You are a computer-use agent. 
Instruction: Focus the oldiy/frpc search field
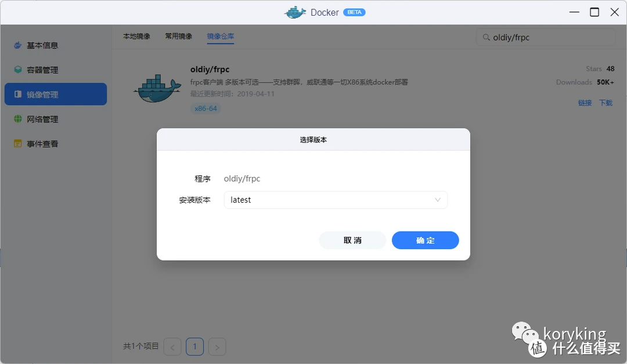pos(545,37)
